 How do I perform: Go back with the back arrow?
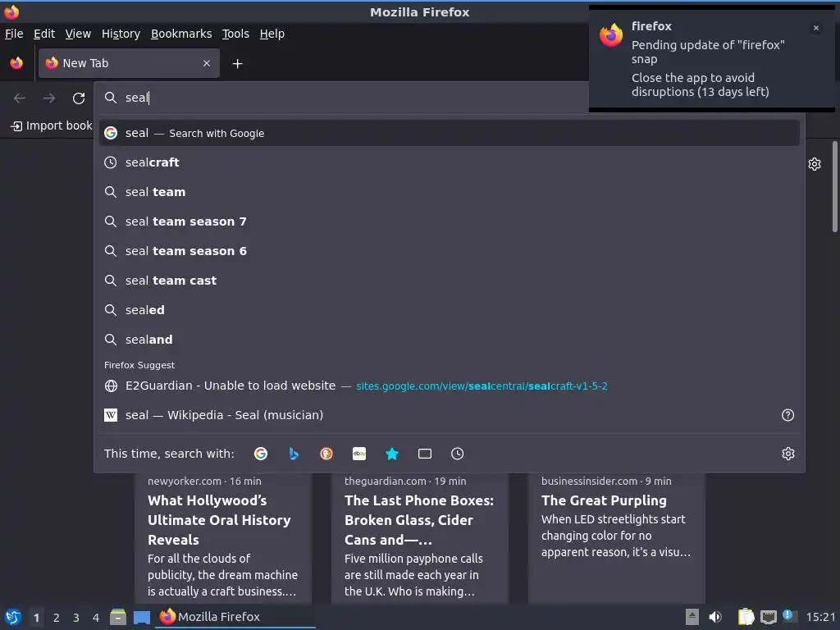tap(20, 98)
